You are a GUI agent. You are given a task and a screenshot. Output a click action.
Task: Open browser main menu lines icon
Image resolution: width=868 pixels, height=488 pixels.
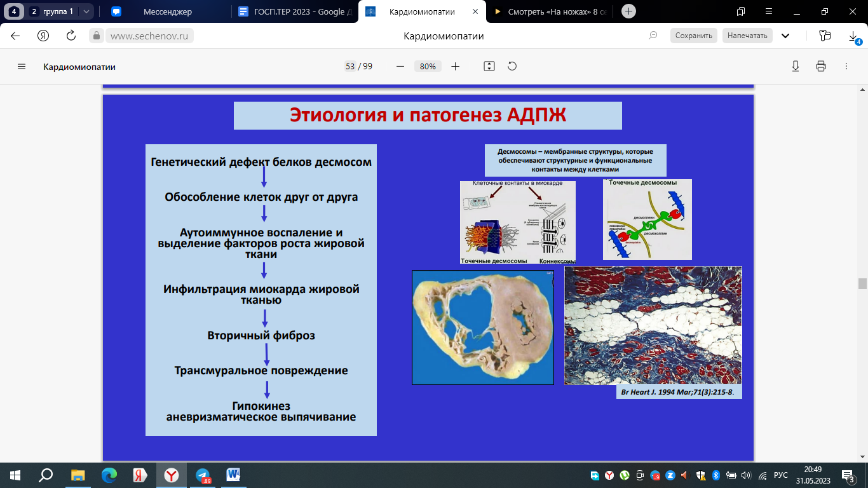[769, 11]
